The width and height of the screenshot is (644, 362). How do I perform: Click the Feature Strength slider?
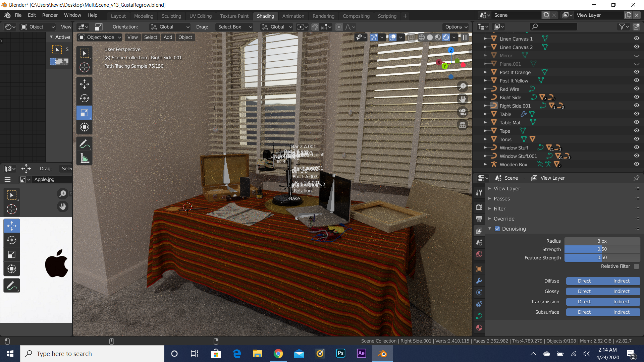point(602,257)
